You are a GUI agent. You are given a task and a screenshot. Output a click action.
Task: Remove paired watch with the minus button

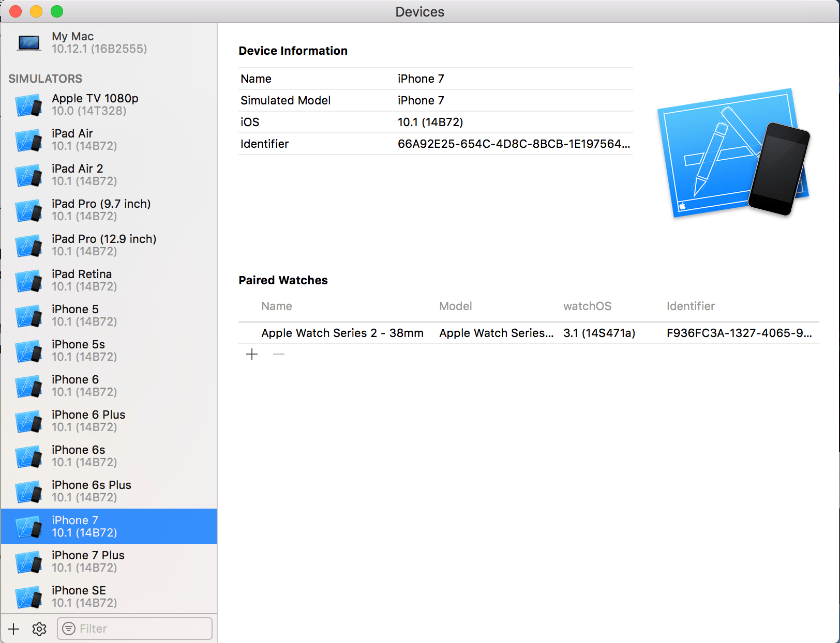(279, 354)
